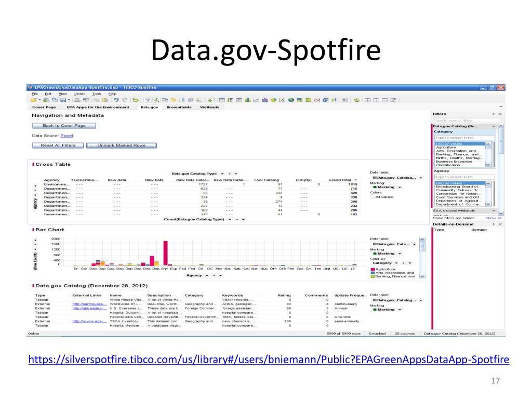
Task: Select Agriculture in Category filter list
Action: coord(446,148)
